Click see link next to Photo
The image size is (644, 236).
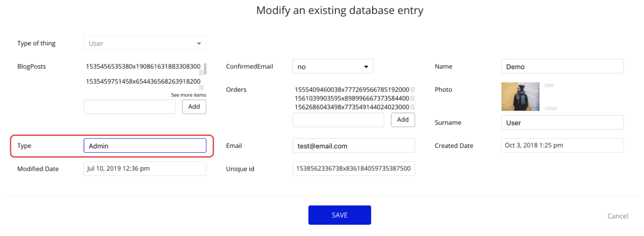549,85
